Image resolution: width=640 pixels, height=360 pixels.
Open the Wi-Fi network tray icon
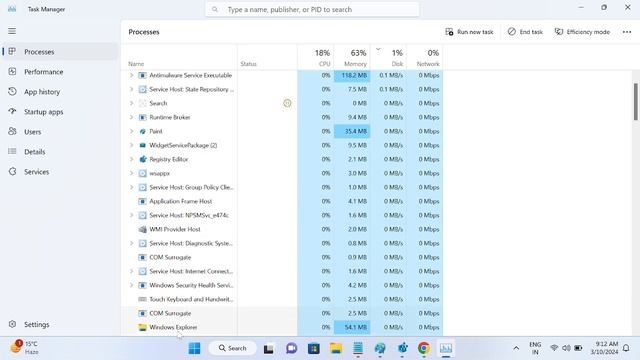554,348
